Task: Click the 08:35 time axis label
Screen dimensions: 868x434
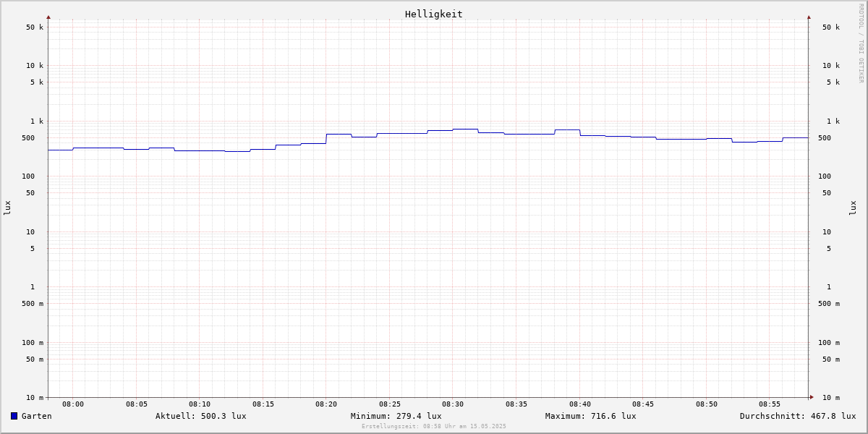Action: click(516, 404)
